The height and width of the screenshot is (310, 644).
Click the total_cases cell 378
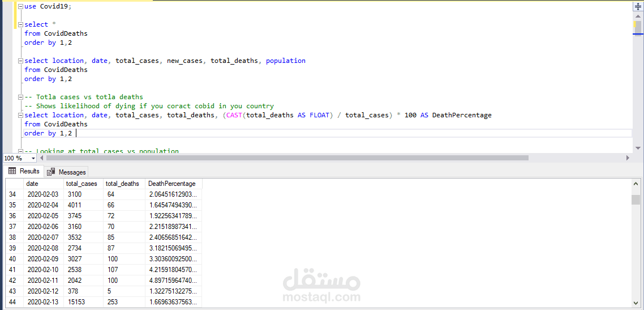(x=83, y=291)
